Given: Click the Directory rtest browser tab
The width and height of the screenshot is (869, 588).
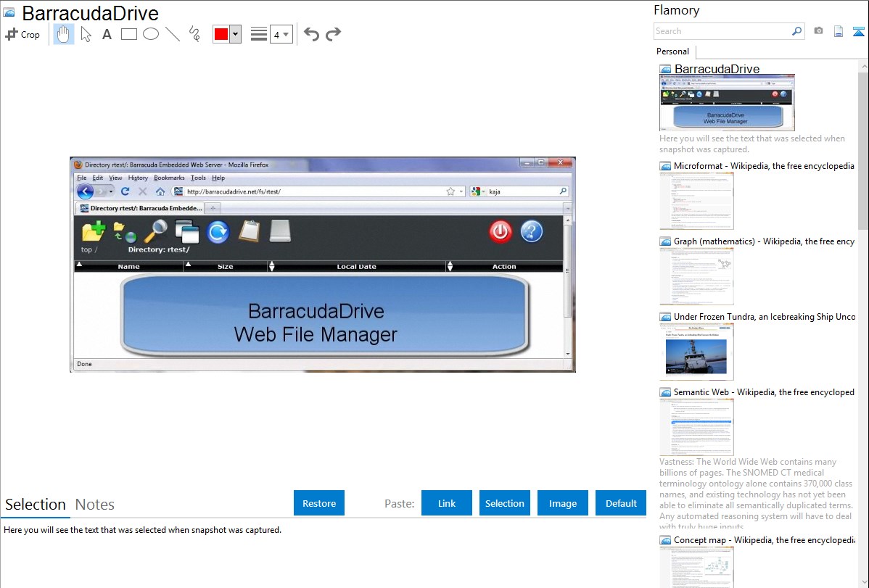Looking at the screenshot, I should click(x=141, y=208).
